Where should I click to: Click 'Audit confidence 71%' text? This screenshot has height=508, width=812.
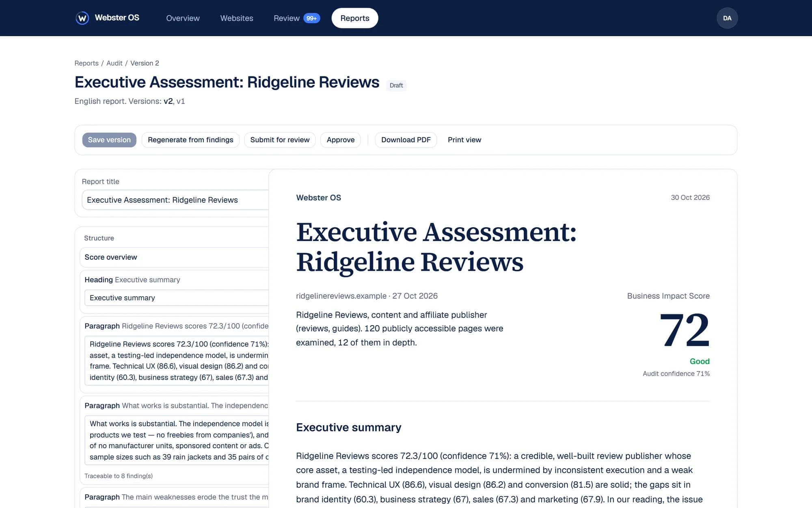[676, 373]
